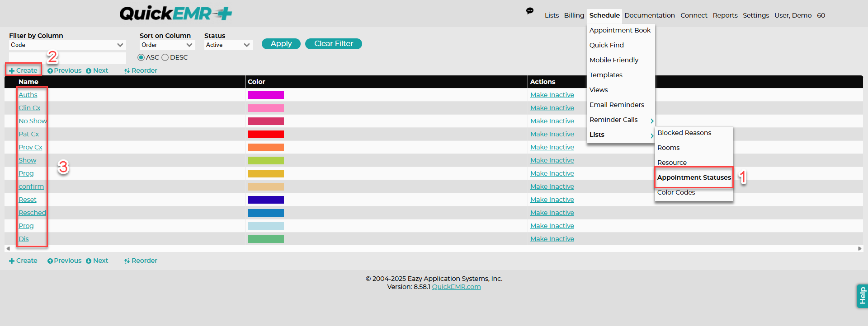Viewport: 868px width, 326px height.
Task: Open the Help side tab
Action: click(x=862, y=296)
